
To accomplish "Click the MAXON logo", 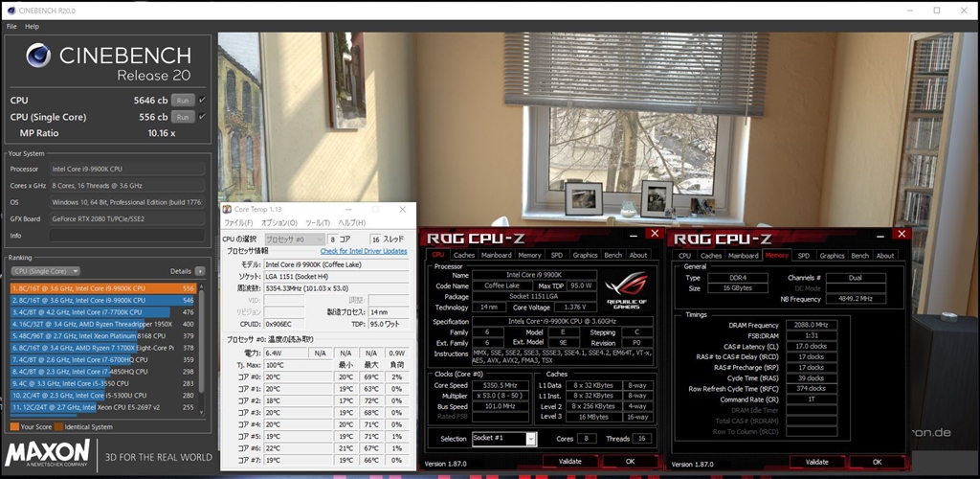I will pos(48,455).
